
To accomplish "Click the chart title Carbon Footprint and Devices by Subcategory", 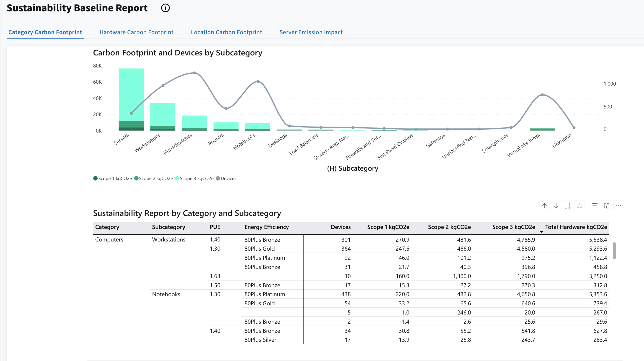I will point(177,53).
